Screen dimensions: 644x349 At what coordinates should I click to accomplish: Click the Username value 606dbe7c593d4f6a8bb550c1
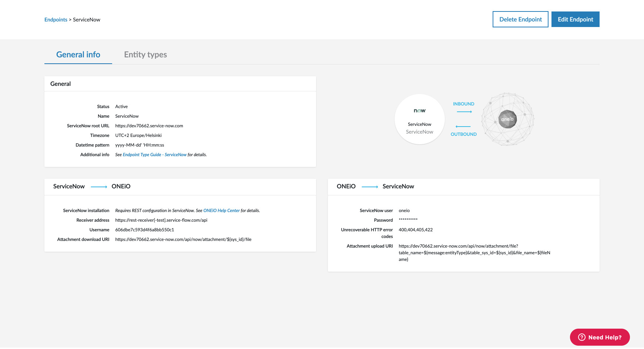click(145, 230)
